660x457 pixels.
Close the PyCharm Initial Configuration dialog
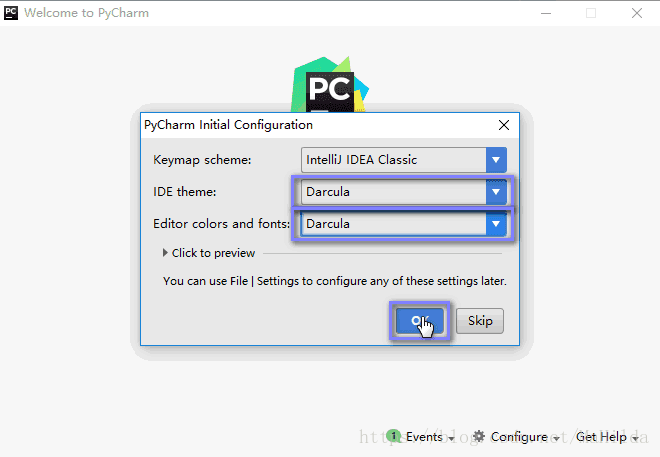(x=504, y=125)
